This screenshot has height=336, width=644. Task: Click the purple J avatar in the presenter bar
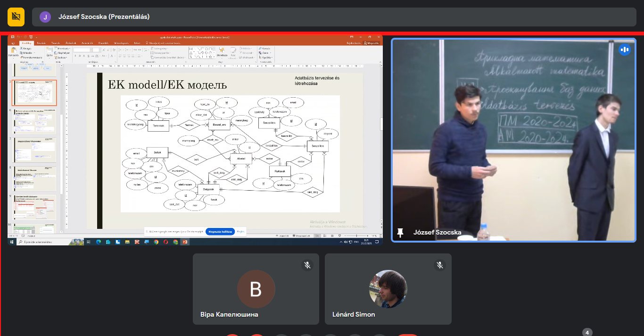pyautogui.click(x=45, y=17)
